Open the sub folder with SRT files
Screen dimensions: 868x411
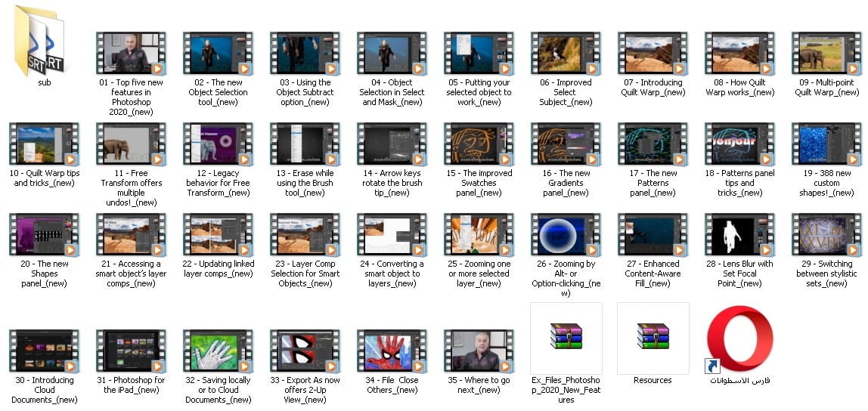click(40, 40)
